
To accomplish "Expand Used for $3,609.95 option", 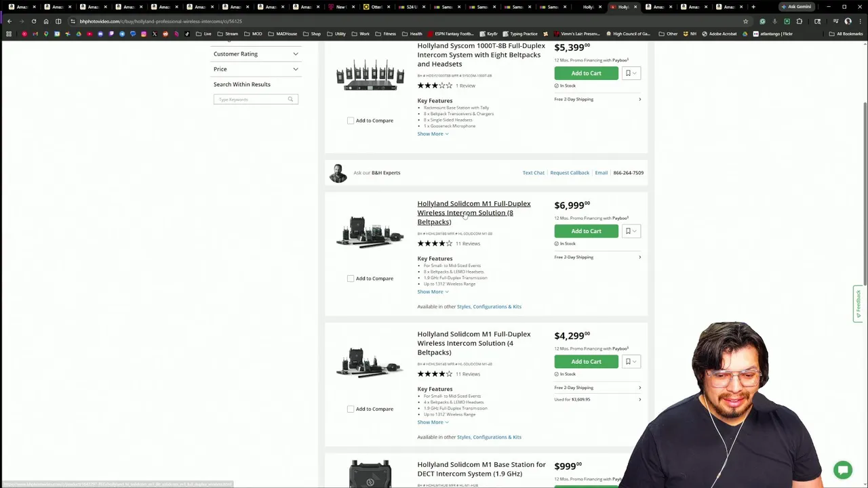I will [x=597, y=399].
